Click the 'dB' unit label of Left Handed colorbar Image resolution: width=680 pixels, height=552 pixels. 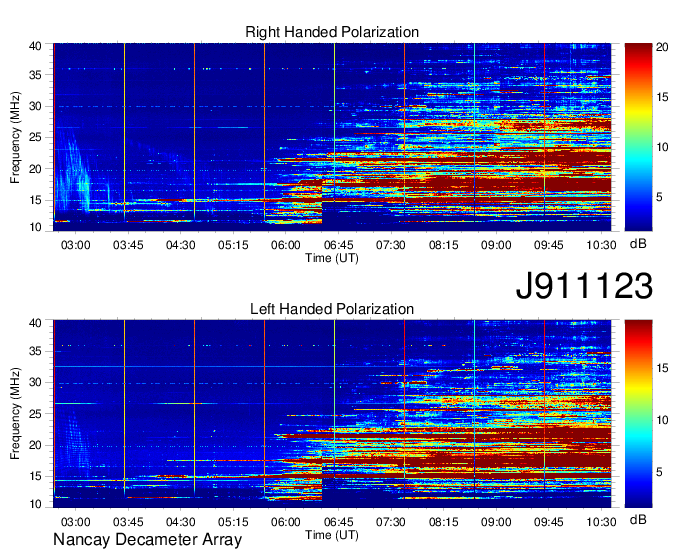pos(638,520)
